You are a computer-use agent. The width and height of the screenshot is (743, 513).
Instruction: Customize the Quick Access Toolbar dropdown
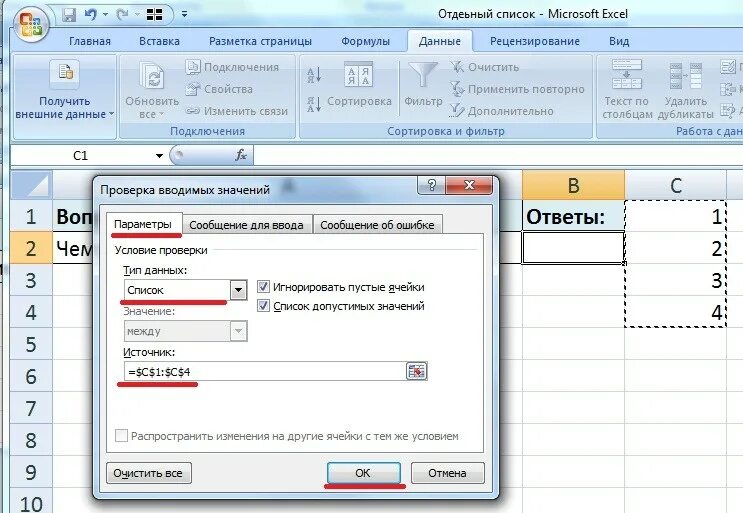coord(184,15)
